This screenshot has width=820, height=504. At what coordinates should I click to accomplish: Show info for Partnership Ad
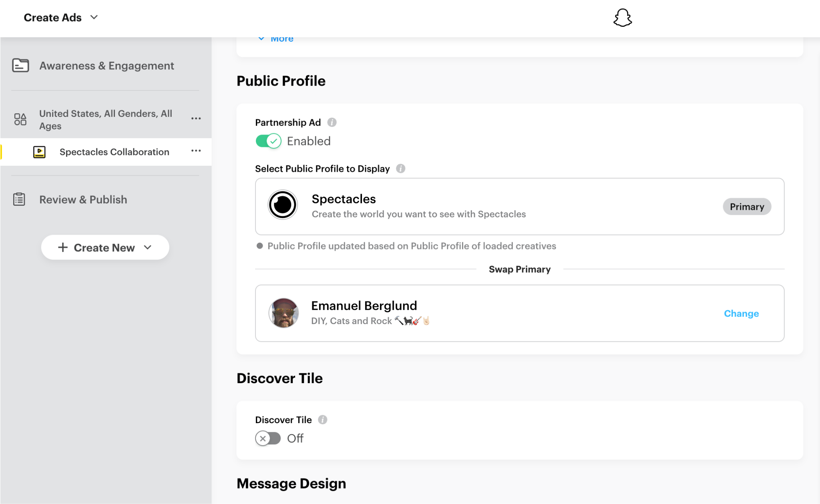[332, 122]
